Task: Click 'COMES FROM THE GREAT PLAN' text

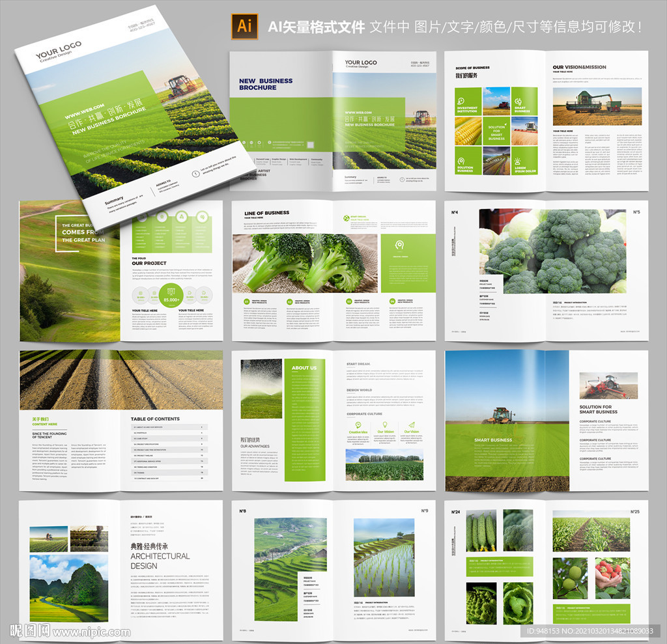Action: 83,236
